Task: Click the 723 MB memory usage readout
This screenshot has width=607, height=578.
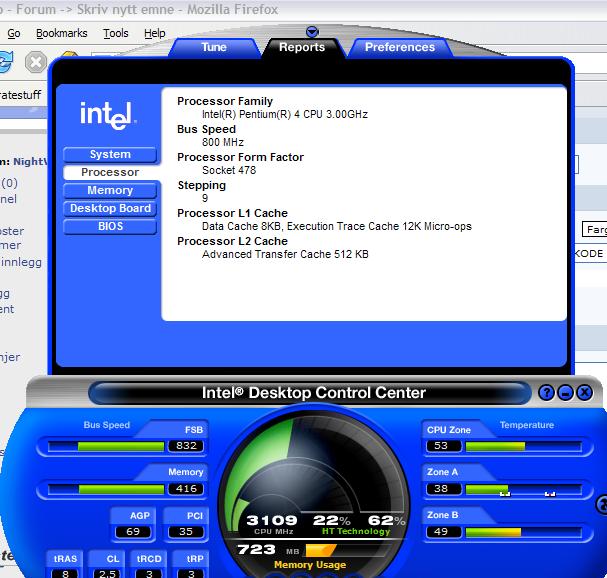Action: (256, 549)
